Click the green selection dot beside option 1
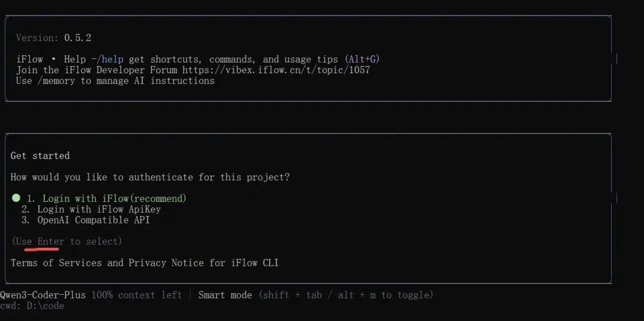This screenshot has height=321, width=644. pyautogui.click(x=16, y=198)
